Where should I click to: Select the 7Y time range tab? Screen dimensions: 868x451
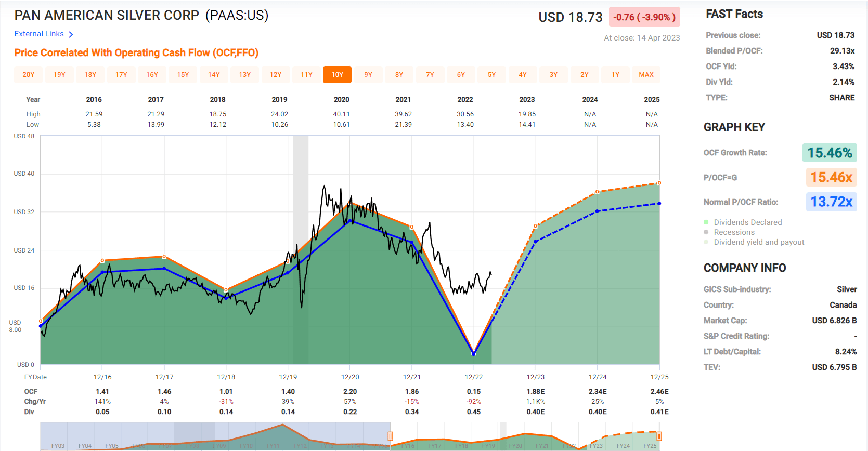tap(430, 75)
